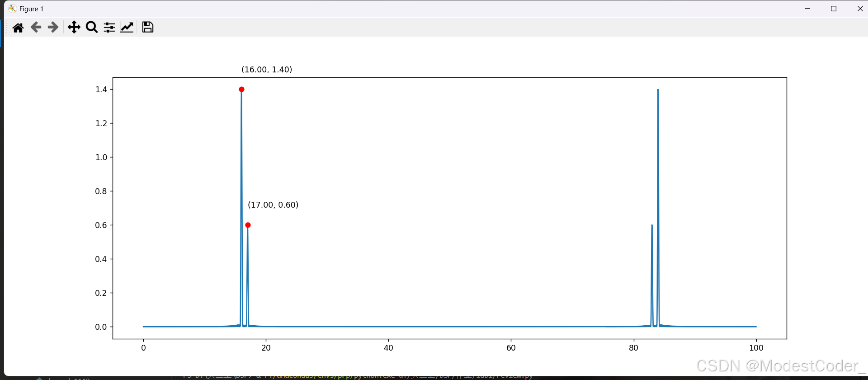This screenshot has height=380, width=868.
Task: Click the x-axis tick label 40
Action: point(388,348)
